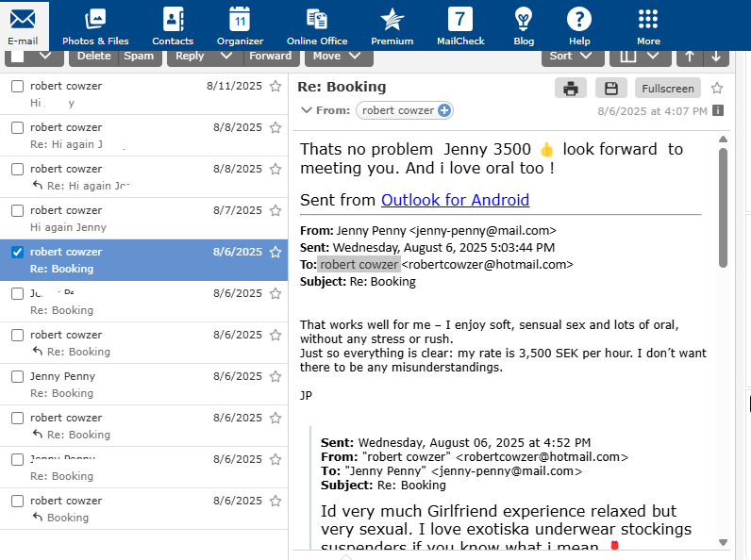Image resolution: width=751 pixels, height=560 pixels.
Task: Tick the checkbox for the 8/11/2025 email
Action: 17,86
